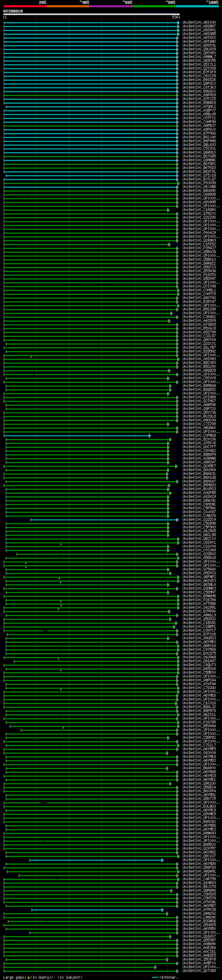Click the cyan alignment bar for UniRef100_Q3ZDI9
Image resolution: width=222 pixels, height=980 pixels.
coord(104,520)
